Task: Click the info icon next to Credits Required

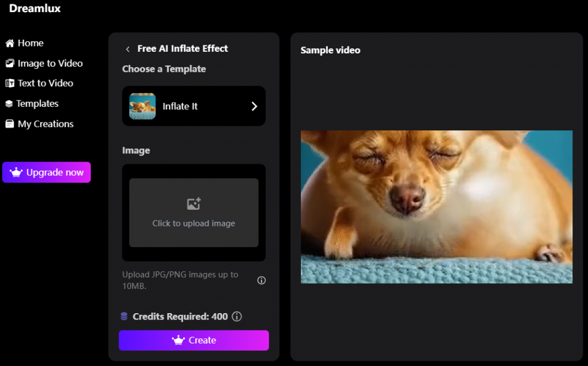Action: click(x=237, y=317)
